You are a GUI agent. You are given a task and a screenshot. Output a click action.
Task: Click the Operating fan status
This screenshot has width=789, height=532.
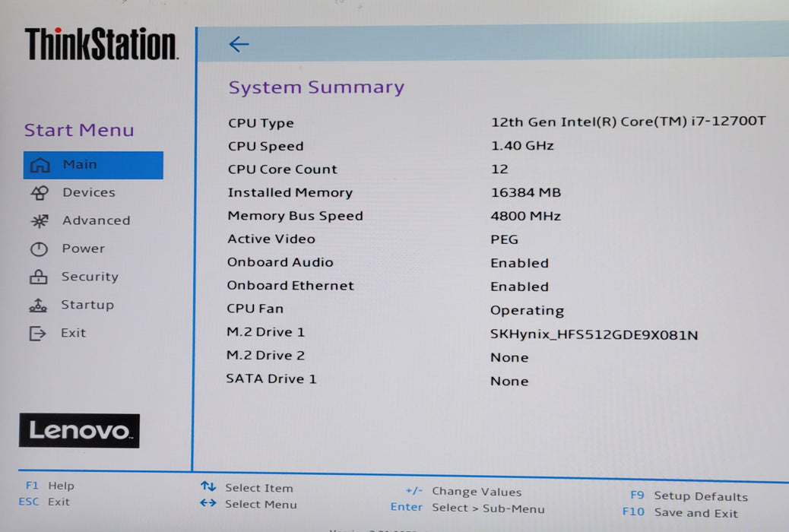point(528,311)
